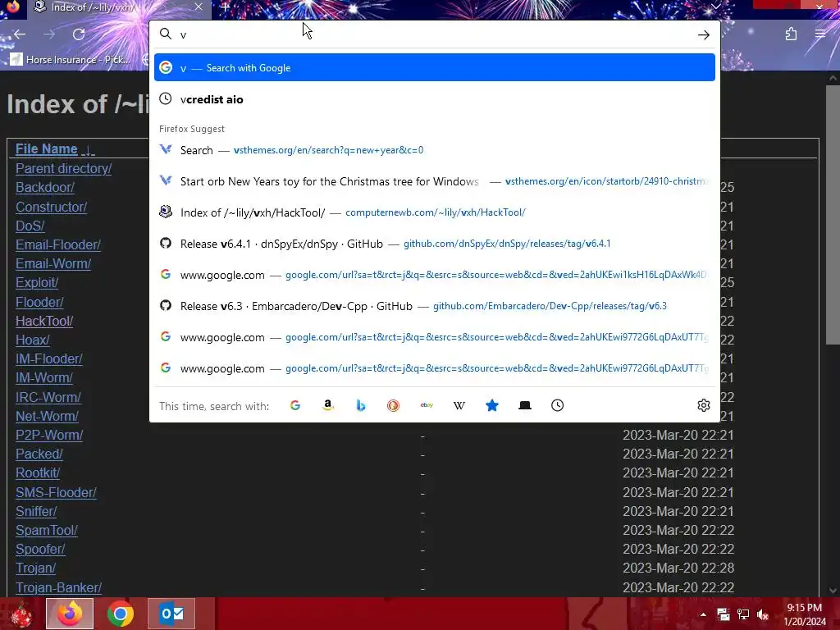The image size is (840, 630).
Task: Open the SMS-Flooder/ folder
Action: (56, 492)
